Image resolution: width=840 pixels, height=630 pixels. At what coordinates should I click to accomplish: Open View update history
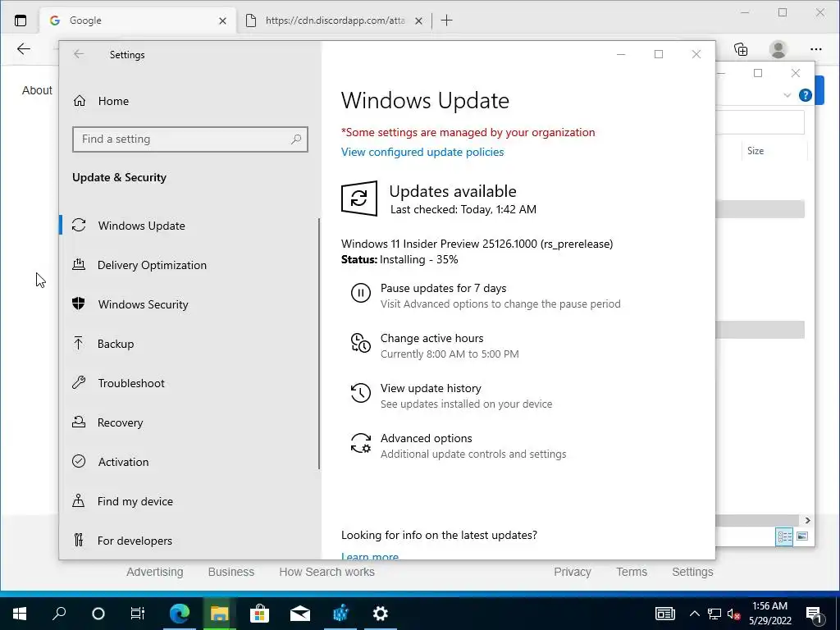[x=431, y=388]
